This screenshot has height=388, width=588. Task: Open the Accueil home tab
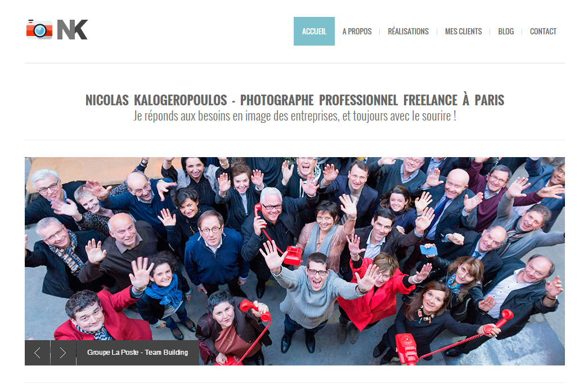click(314, 31)
